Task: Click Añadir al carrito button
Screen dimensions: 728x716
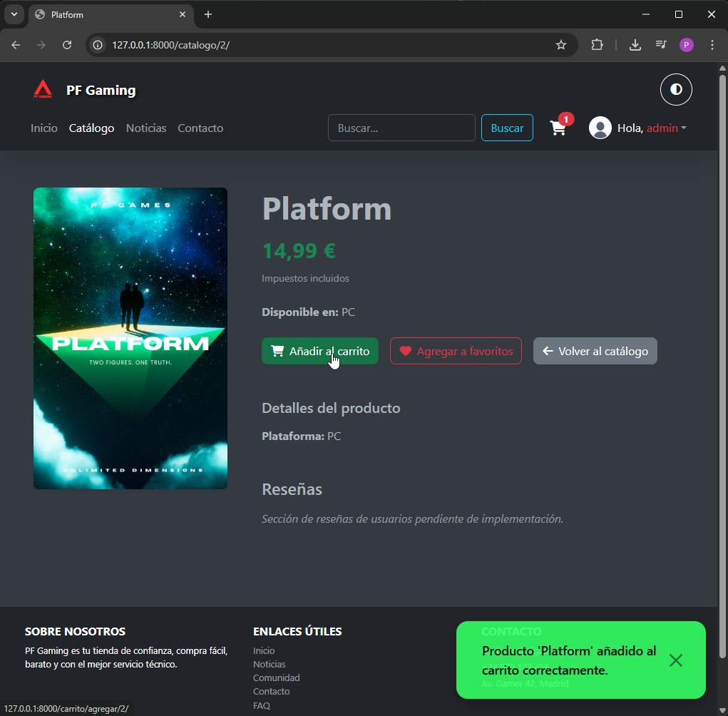Action: tap(320, 351)
